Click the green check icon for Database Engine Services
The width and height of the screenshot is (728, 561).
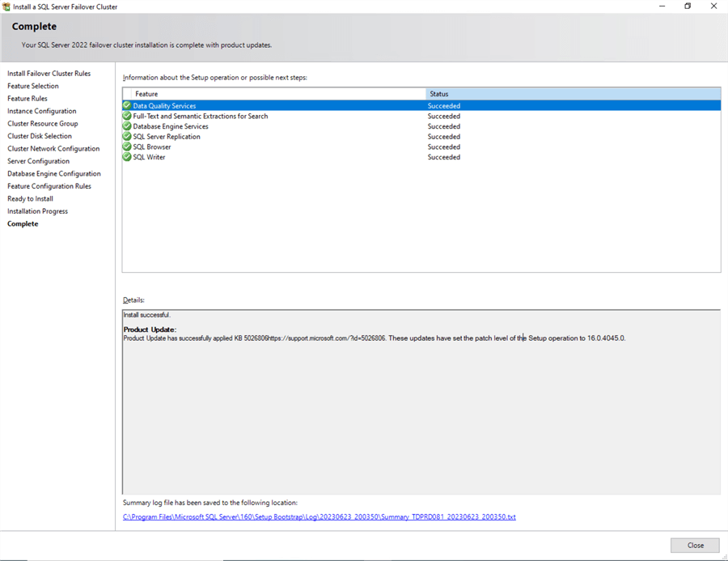click(x=127, y=126)
